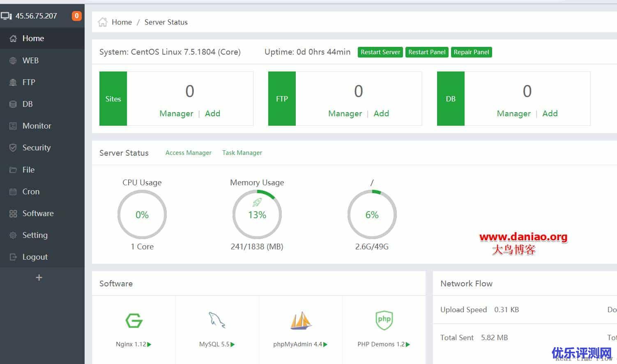Screen dimensions: 617x364
Task: Click the Security shield icon in sidebar
Action: tap(13, 147)
